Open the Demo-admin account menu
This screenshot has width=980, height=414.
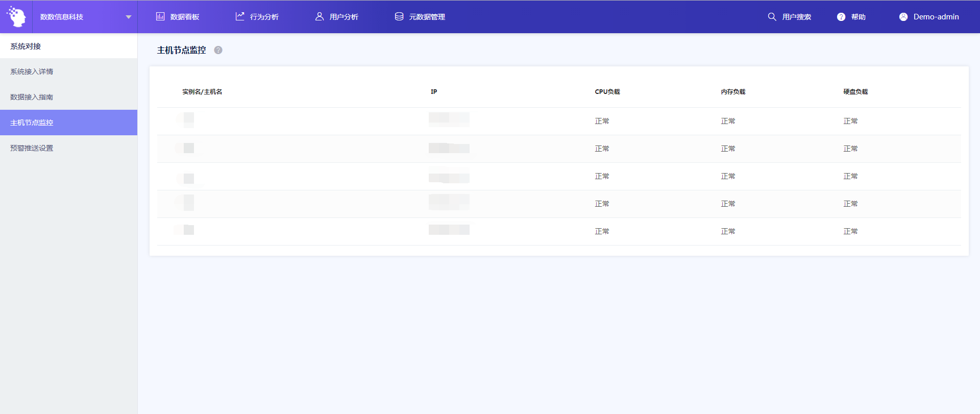(936, 17)
